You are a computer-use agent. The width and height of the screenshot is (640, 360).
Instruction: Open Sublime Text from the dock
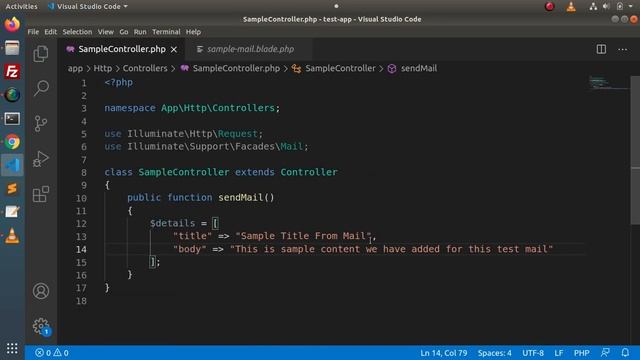pos(12,189)
